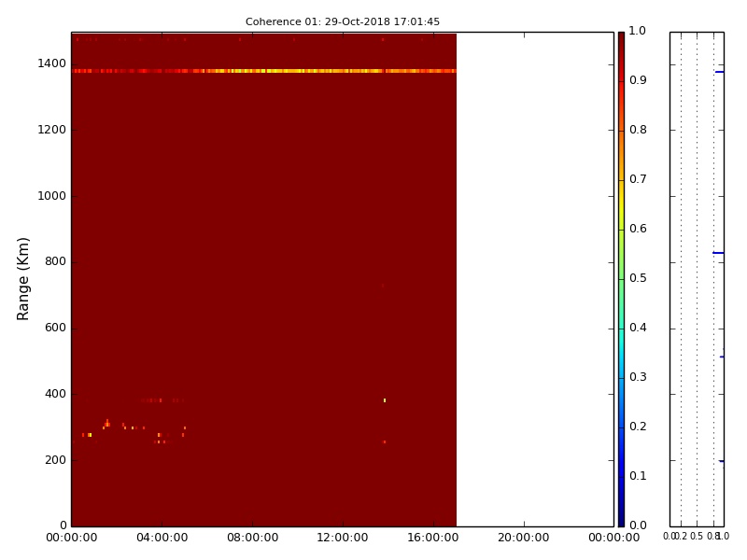747x560 pixels.
Task: Select the 20:00:00 time tick label
Action: click(524, 538)
